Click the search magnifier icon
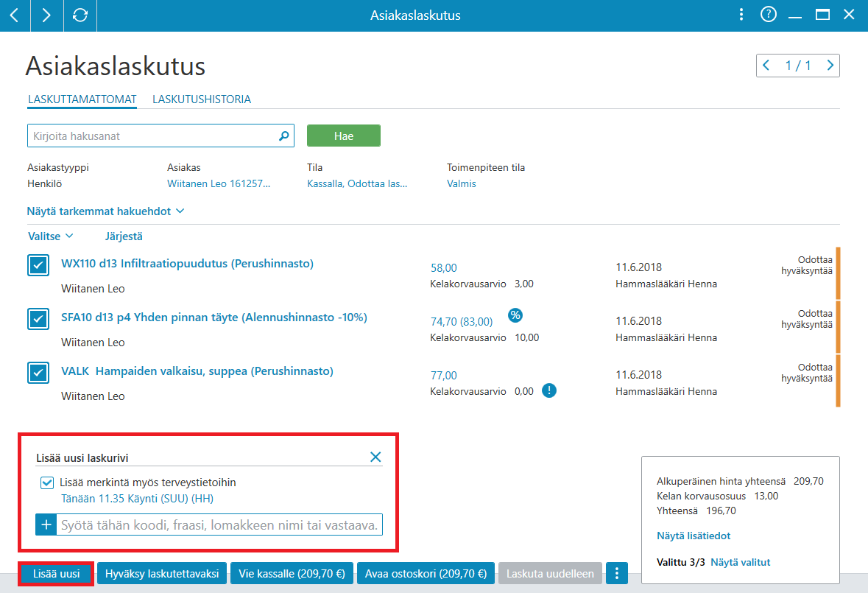Image resolution: width=868 pixels, height=593 pixels. tap(284, 136)
